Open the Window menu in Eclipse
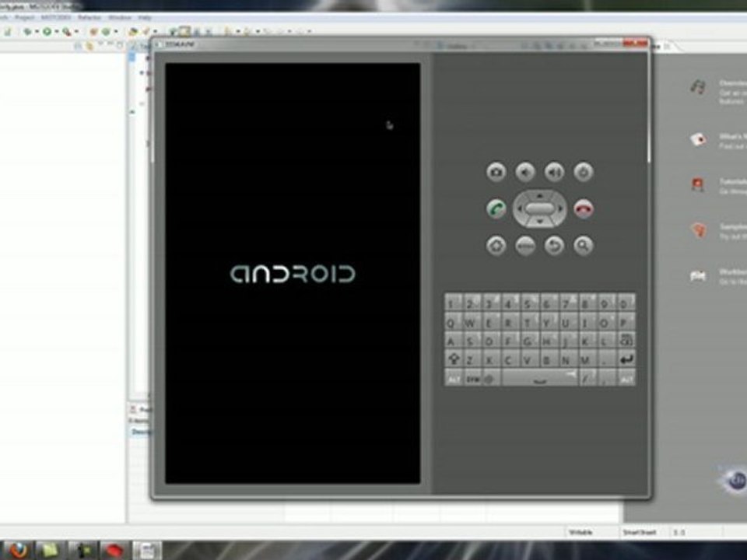Screen dimensions: 747x560 tap(120, 17)
